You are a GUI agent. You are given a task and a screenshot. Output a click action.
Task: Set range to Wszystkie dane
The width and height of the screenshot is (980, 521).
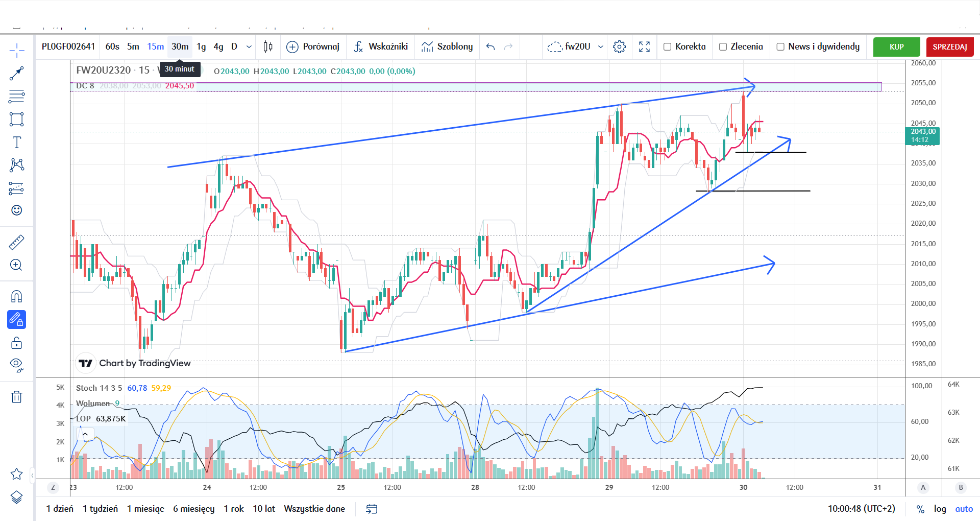(314, 509)
